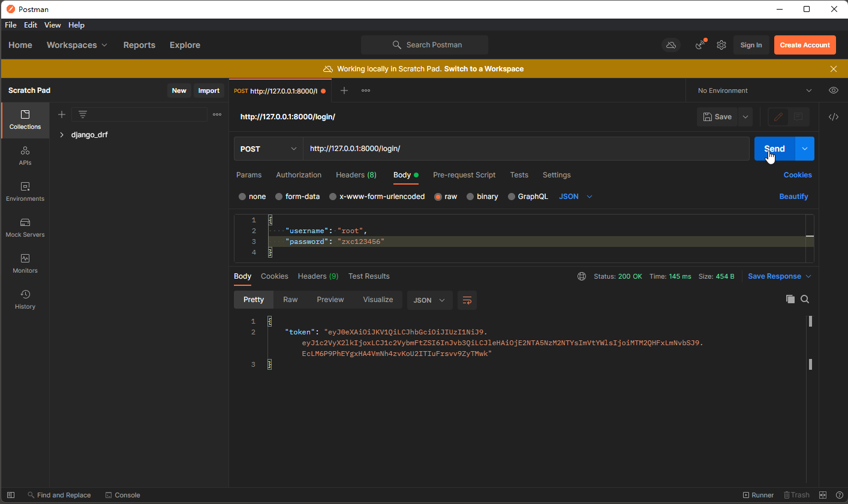Viewport: 848px width, 504px height.
Task: Open the Environments sidebar panel
Action: (25, 192)
